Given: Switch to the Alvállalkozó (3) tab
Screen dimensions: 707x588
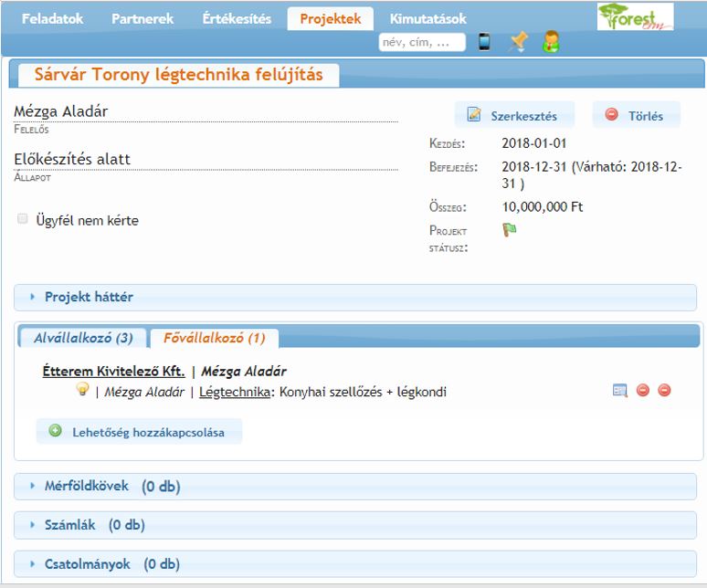Looking at the screenshot, I should [x=83, y=338].
